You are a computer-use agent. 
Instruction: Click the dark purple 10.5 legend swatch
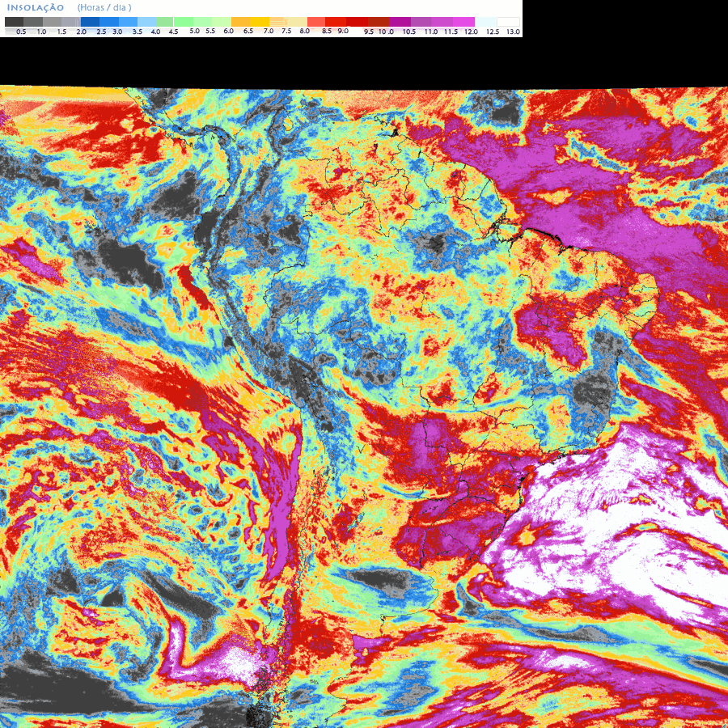[x=400, y=22]
